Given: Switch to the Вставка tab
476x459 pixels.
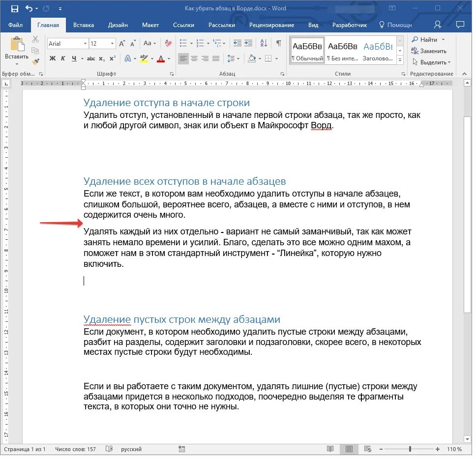Looking at the screenshot, I should click(x=84, y=25).
